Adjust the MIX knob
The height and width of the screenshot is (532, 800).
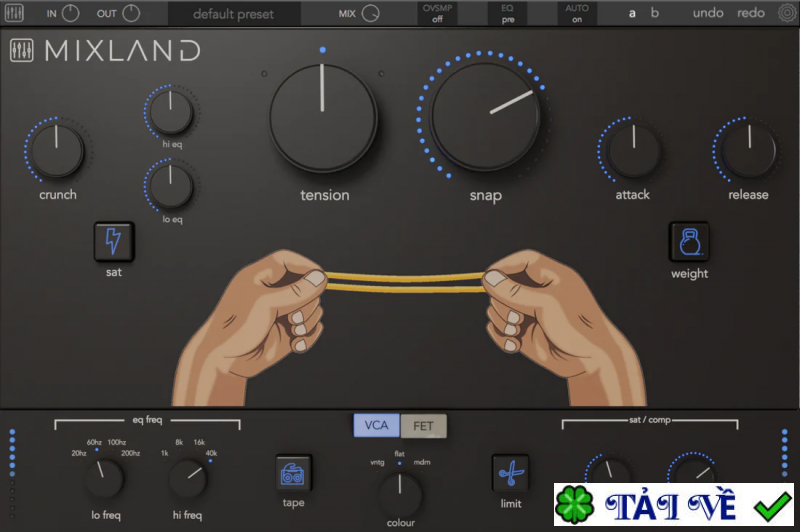(x=370, y=13)
